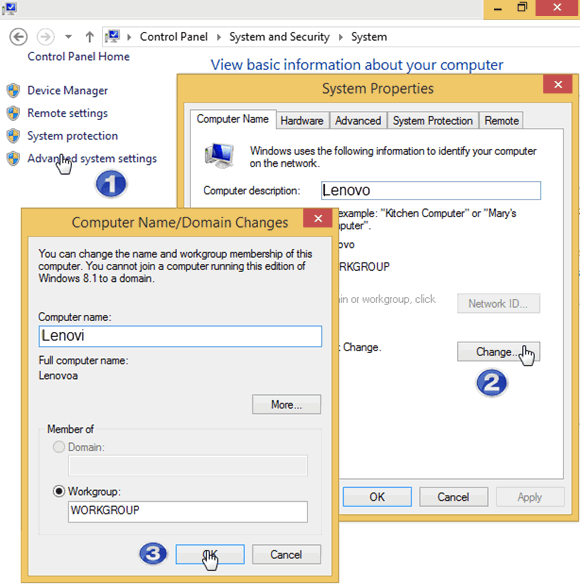Click the More button
Image resolution: width=580 pixels, height=585 pixels.
(x=286, y=404)
